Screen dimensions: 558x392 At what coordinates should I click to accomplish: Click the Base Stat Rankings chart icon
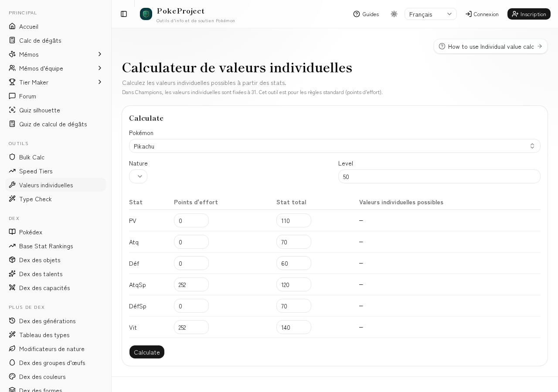pos(12,246)
